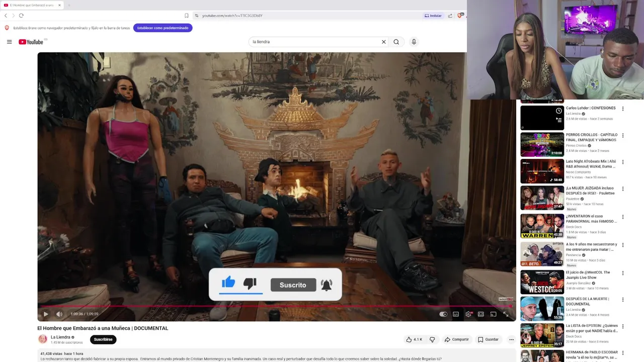
Task: Click the browser address bar URL
Action: [x=232, y=16]
